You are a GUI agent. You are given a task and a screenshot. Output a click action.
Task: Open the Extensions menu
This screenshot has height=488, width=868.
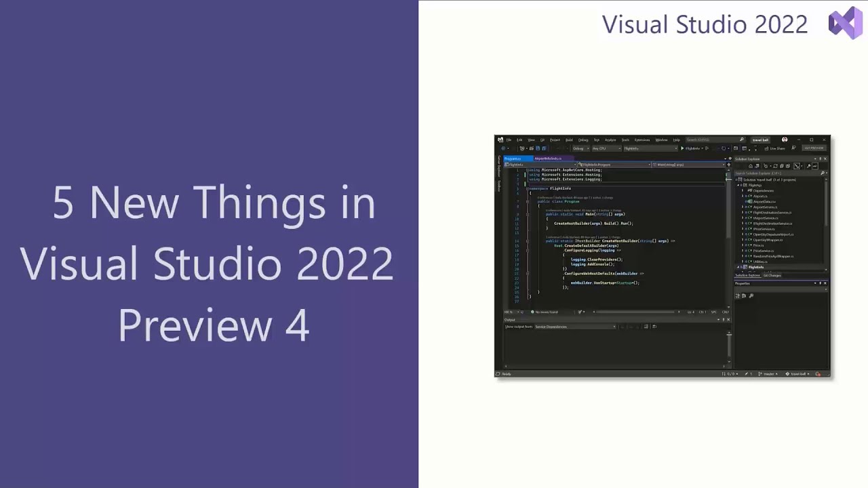tap(642, 140)
